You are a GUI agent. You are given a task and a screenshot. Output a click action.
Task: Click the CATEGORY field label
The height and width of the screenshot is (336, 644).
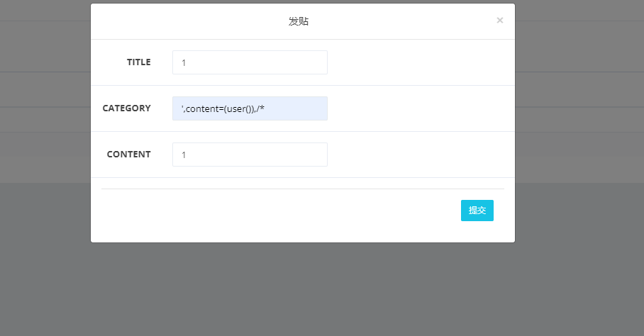[x=126, y=108]
